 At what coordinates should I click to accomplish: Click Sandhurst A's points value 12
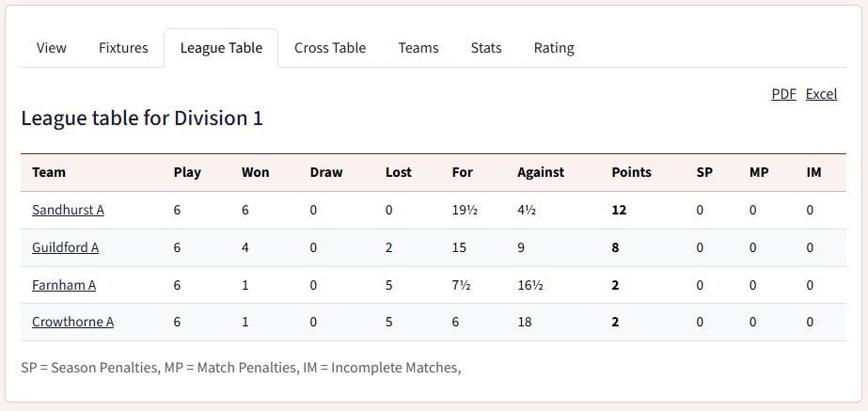tap(619, 210)
